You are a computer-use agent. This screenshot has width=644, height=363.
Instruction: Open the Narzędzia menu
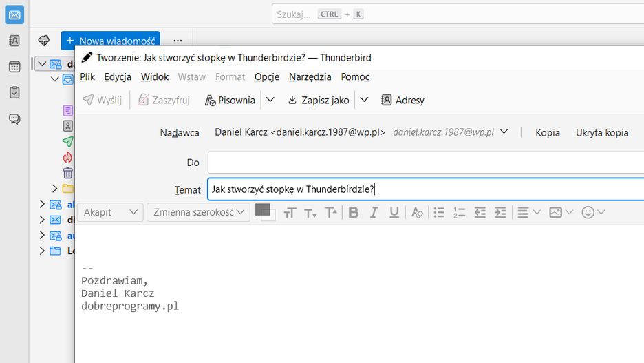click(x=310, y=77)
